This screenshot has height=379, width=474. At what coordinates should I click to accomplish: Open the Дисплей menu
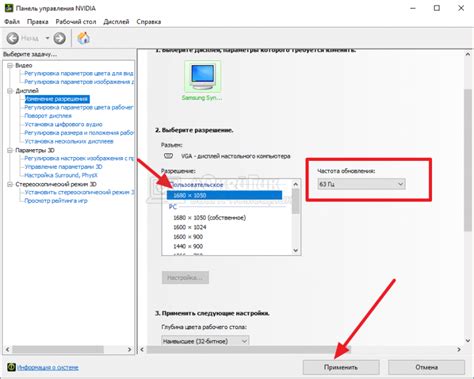(x=116, y=22)
